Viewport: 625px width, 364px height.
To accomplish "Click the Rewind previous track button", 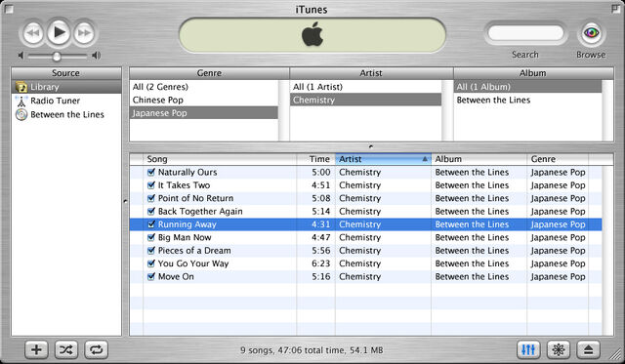I will point(32,32).
